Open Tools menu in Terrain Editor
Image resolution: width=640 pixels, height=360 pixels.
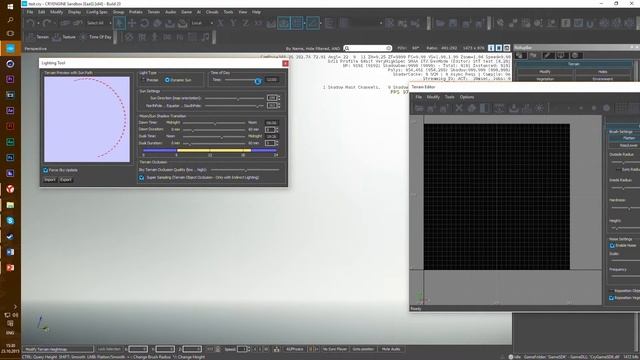point(449,97)
